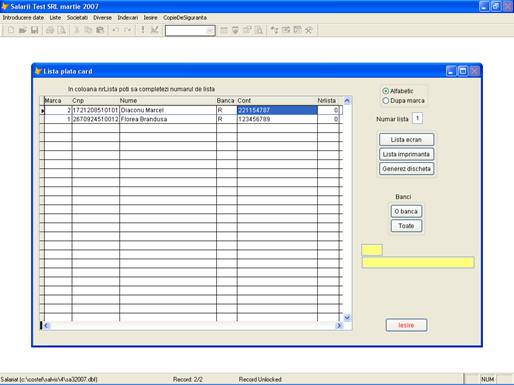Click the Modify Form toolbar icon
Screen dimensions: 514x385
pyautogui.click(x=154, y=30)
